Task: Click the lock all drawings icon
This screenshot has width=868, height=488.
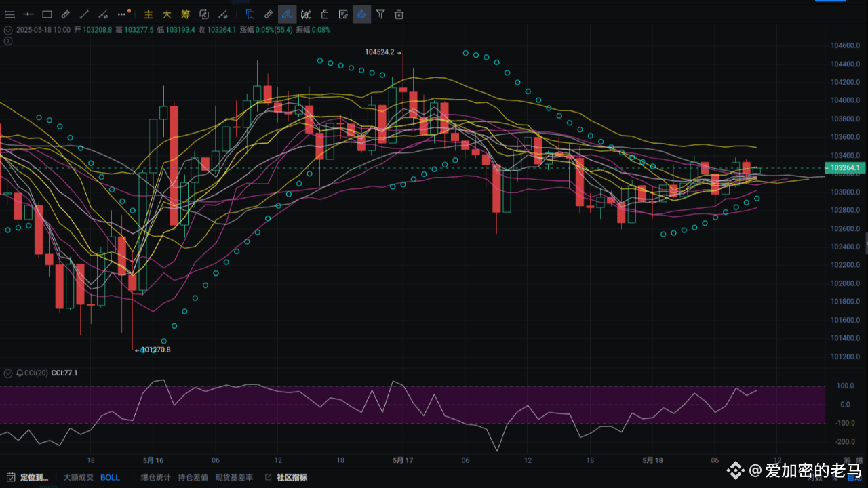Action: 324,14
